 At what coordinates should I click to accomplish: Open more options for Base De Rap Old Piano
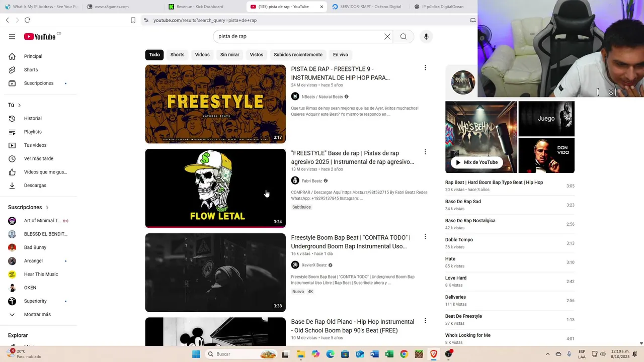click(x=425, y=320)
